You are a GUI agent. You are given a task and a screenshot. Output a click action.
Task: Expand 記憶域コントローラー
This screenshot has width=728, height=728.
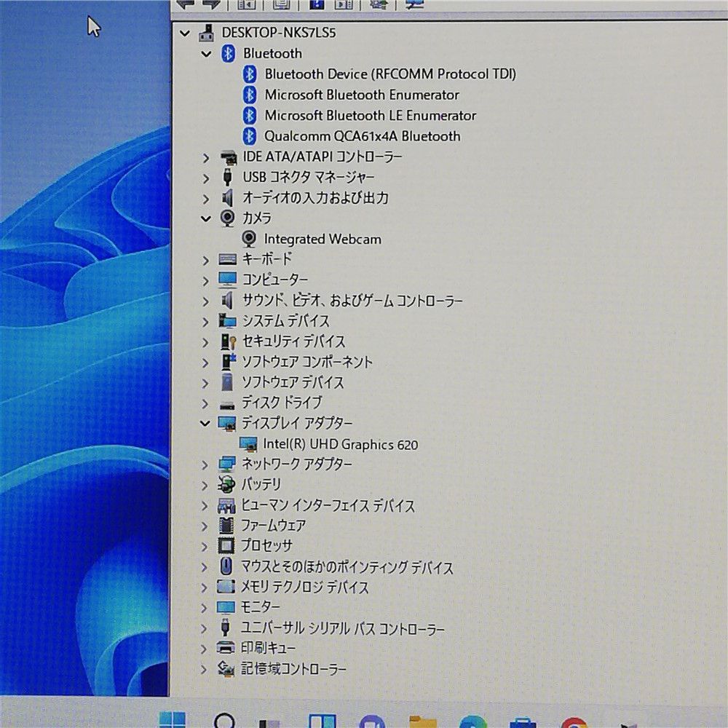[x=204, y=670]
